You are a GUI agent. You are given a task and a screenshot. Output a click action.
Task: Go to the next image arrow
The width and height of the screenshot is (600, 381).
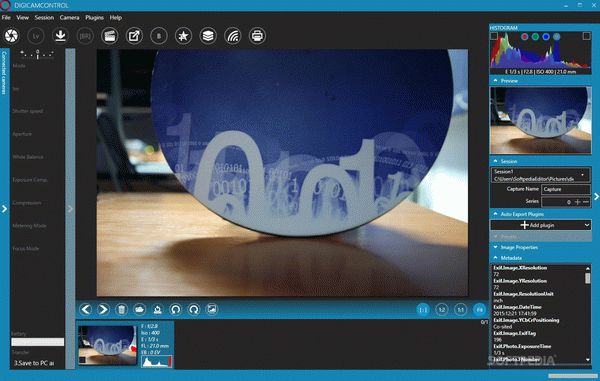(x=103, y=309)
